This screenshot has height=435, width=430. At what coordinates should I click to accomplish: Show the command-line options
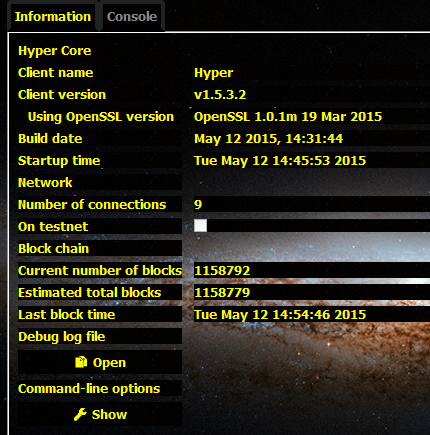(x=100, y=414)
